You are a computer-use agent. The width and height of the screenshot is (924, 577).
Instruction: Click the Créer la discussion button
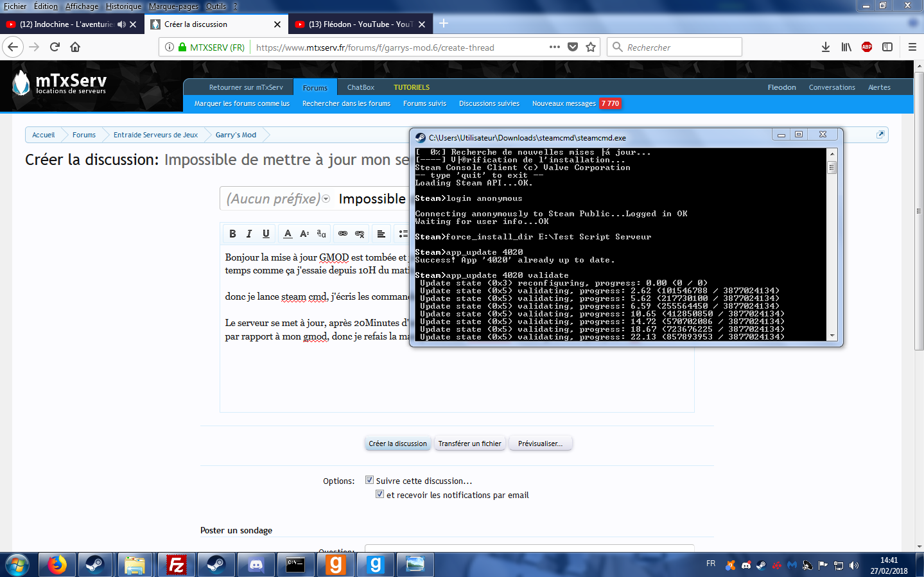click(397, 444)
